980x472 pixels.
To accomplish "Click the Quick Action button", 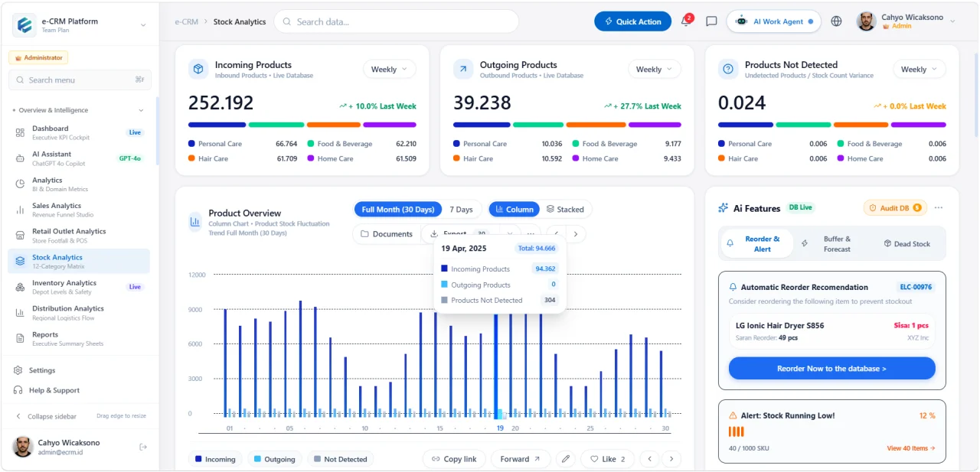I will [632, 21].
